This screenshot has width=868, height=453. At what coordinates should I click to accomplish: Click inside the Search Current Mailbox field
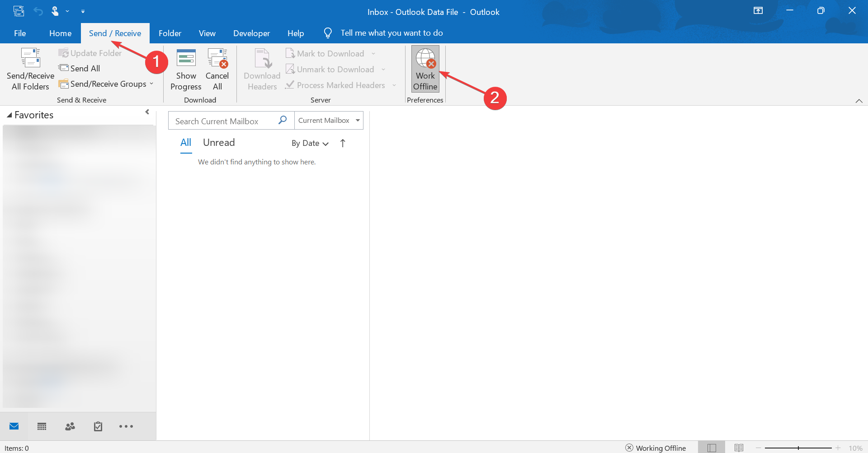(x=222, y=120)
